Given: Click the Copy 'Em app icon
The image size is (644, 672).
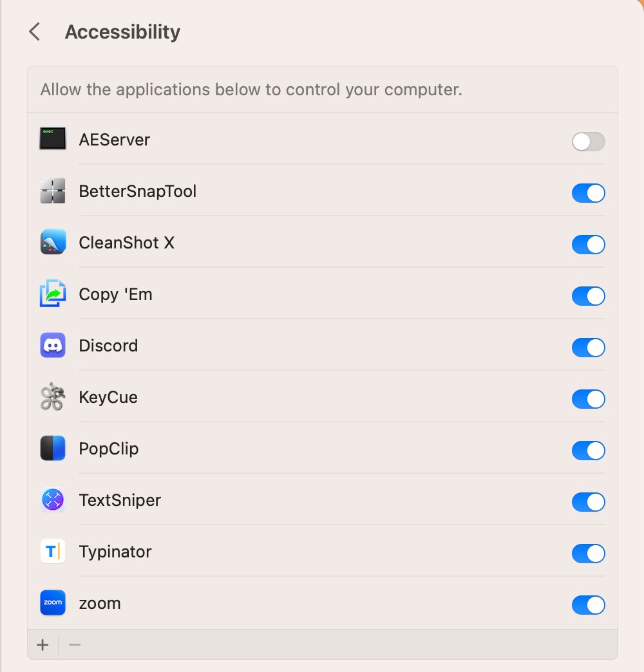Looking at the screenshot, I should pyautogui.click(x=53, y=294).
